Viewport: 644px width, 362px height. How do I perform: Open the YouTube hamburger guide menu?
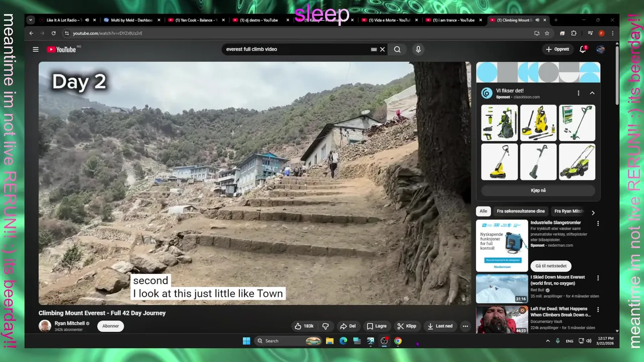pos(36,49)
